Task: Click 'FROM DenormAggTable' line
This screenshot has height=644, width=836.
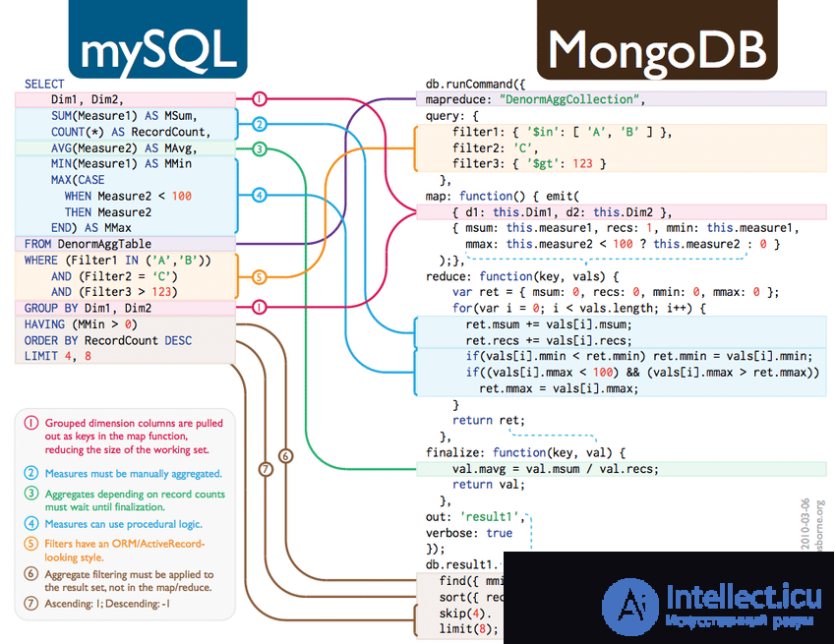Action: (88, 244)
